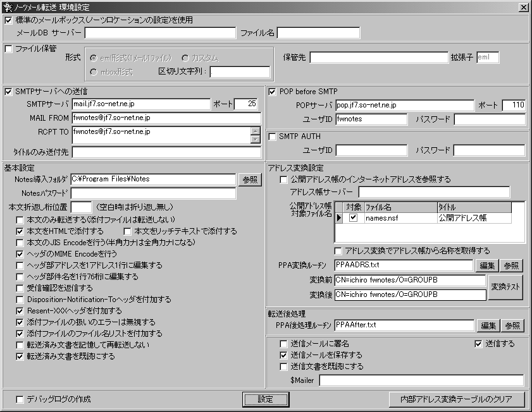Click the 設定 button
Viewport: 532px width, 412px height.
click(x=266, y=399)
